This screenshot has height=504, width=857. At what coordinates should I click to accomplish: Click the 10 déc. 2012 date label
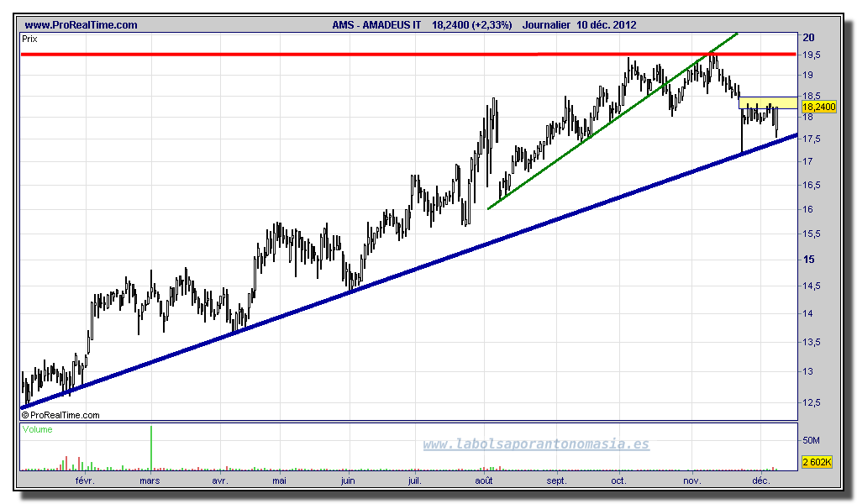(x=606, y=25)
